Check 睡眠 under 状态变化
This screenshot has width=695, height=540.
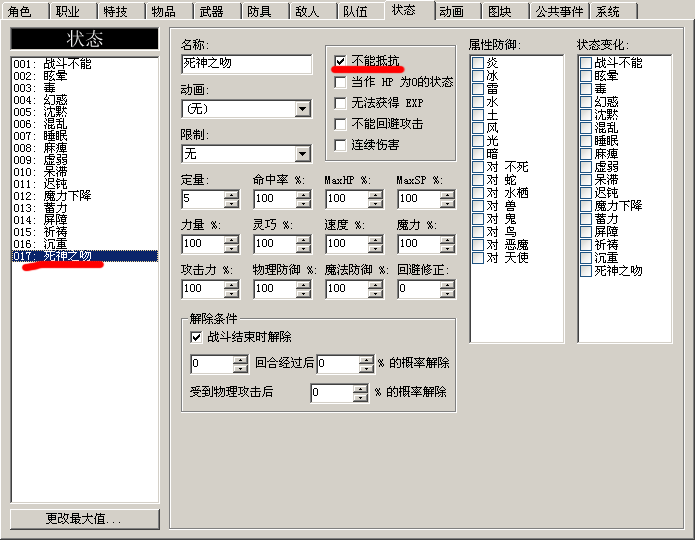[586, 141]
